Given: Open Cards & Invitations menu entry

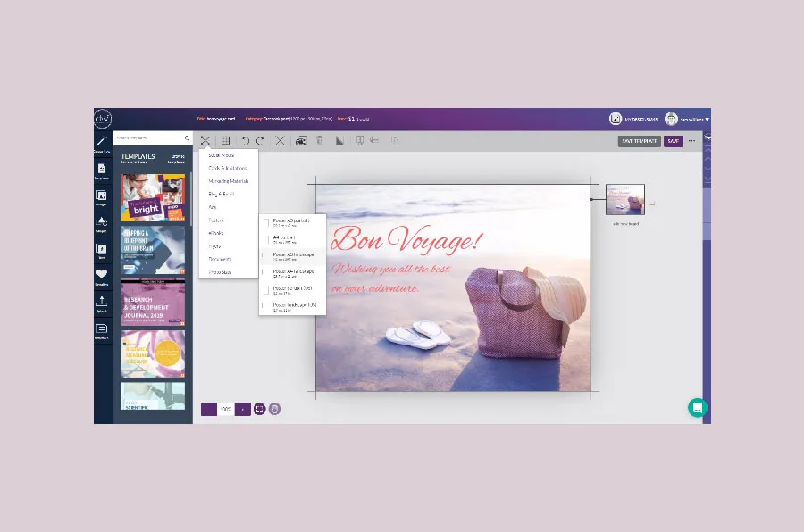Looking at the screenshot, I should click(x=225, y=169).
